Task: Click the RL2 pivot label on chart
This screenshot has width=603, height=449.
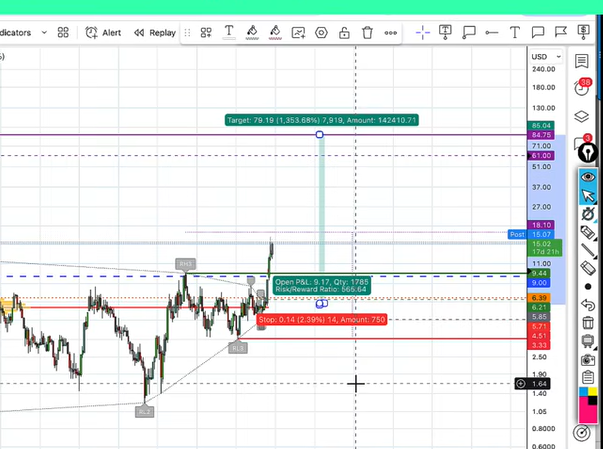Action: tap(145, 412)
